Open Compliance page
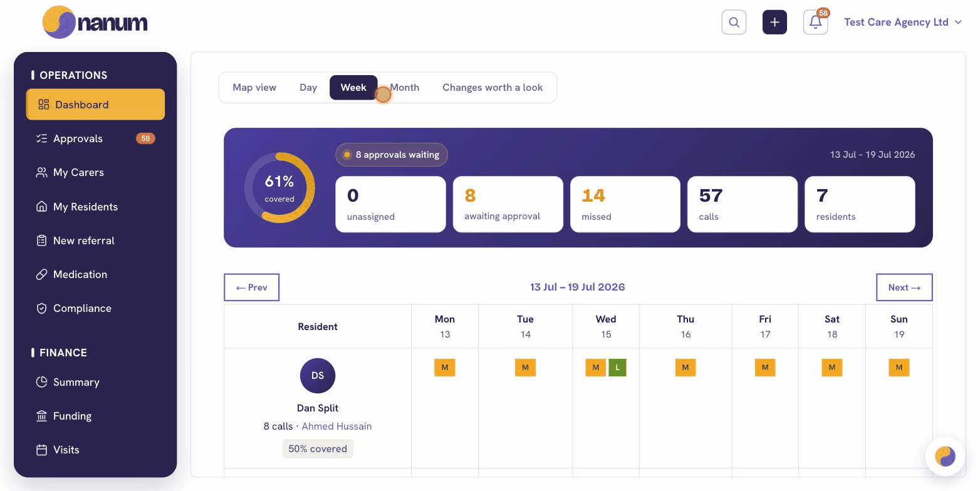The height and width of the screenshot is (491, 980). click(x=95, y=308)
